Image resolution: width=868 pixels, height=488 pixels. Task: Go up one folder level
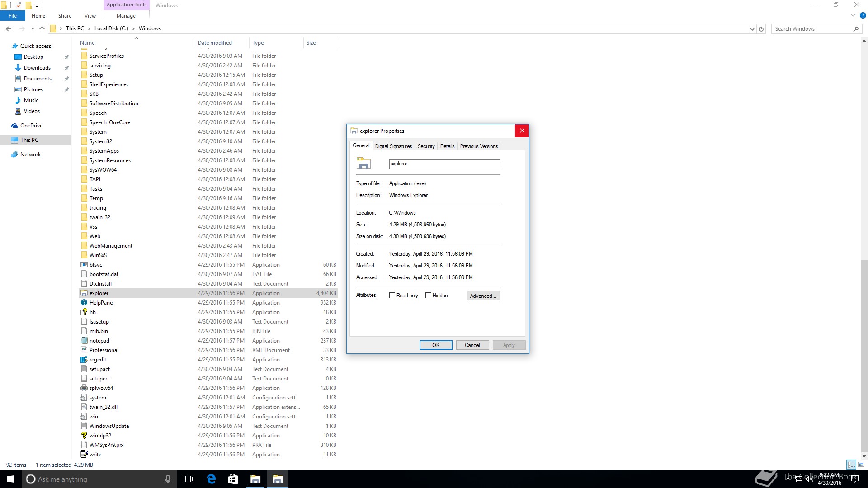(x=42, y=28)
